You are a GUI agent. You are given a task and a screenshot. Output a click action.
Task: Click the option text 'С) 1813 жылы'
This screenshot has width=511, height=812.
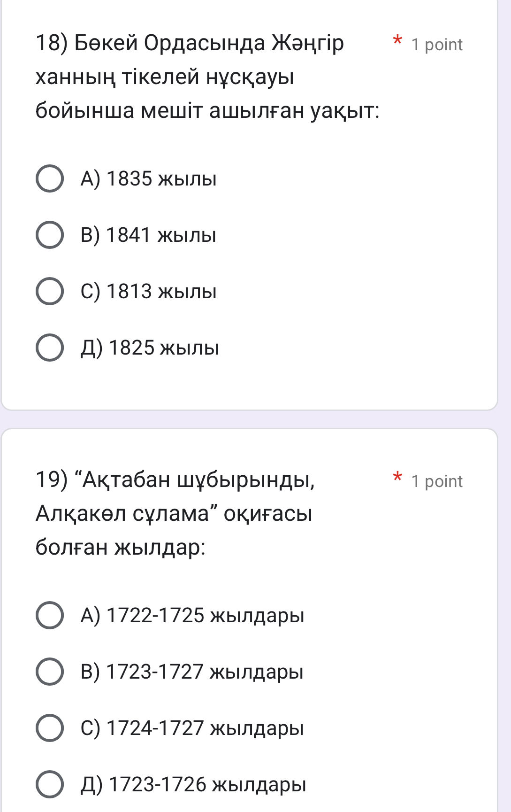click(148, 292)
